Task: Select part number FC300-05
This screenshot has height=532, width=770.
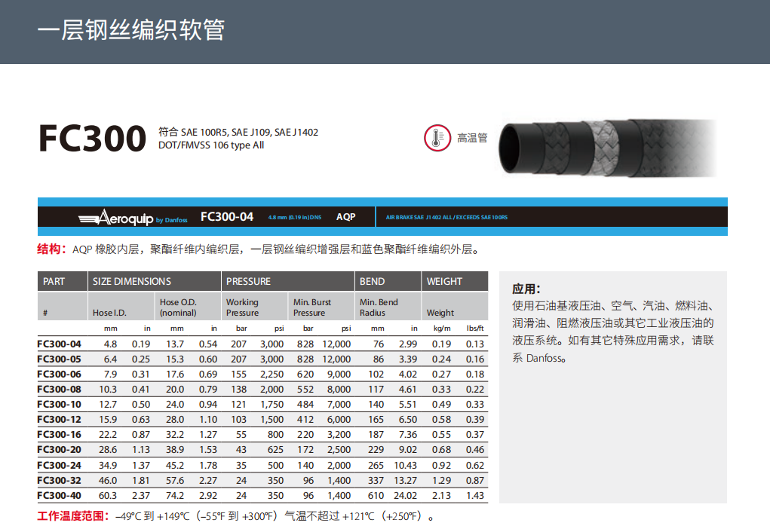Action: (x=59, y=359)
